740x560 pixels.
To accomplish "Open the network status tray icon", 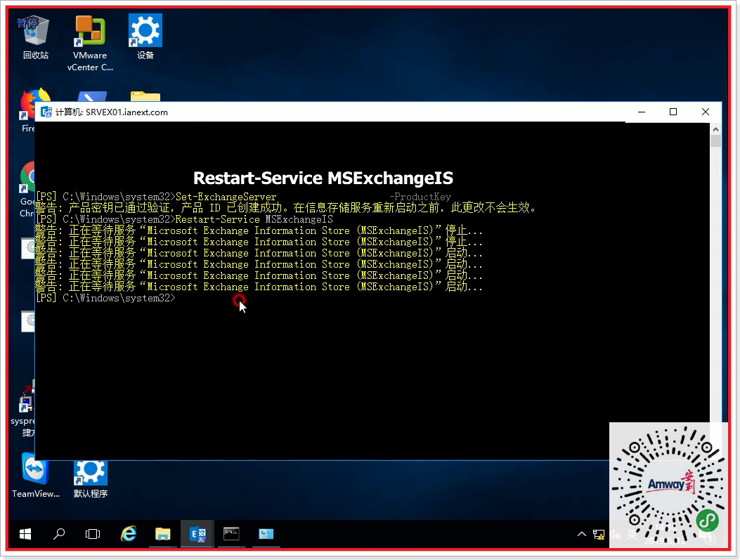I will coord(599,534).
